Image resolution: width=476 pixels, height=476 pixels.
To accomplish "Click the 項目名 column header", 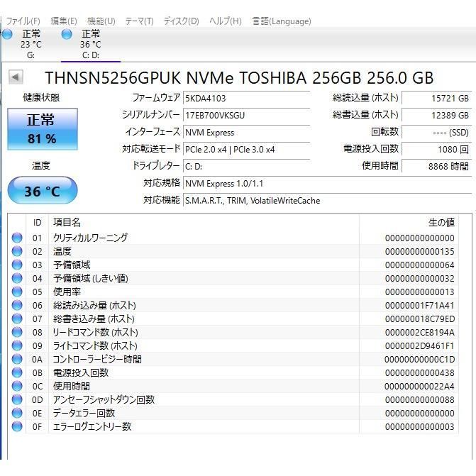I will (204, 222).
